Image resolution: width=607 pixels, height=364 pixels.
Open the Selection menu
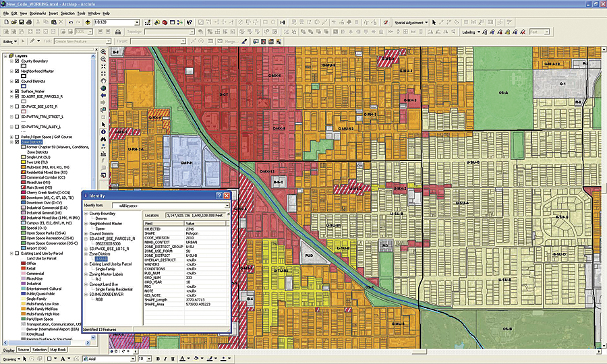point(67,13)
